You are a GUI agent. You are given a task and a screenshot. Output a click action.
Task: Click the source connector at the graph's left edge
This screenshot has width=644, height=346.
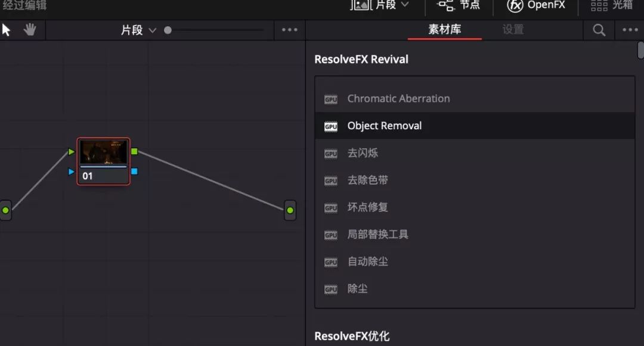click(x=5, y=210)
